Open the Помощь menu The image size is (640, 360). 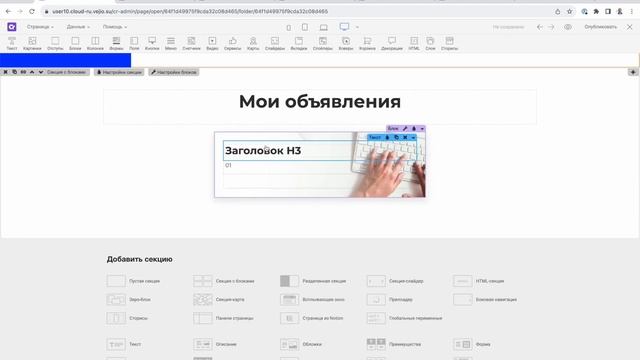tap(115, 27)
